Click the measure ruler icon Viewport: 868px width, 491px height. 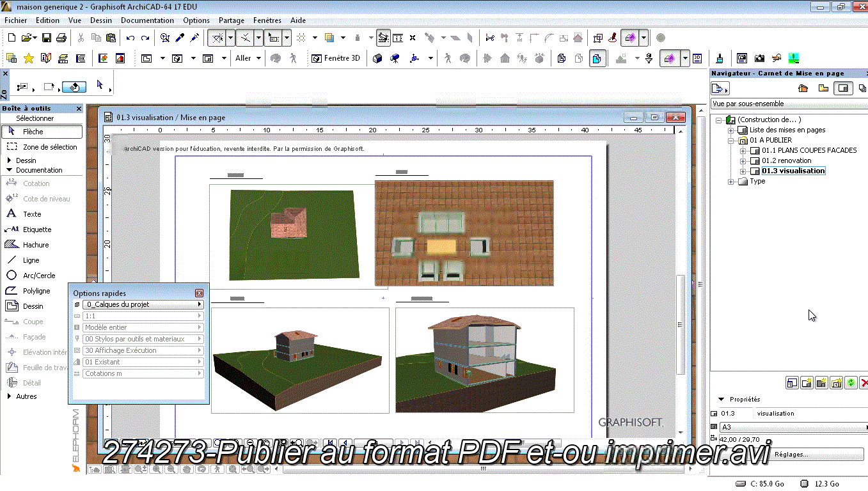click(x=398, y=38)
